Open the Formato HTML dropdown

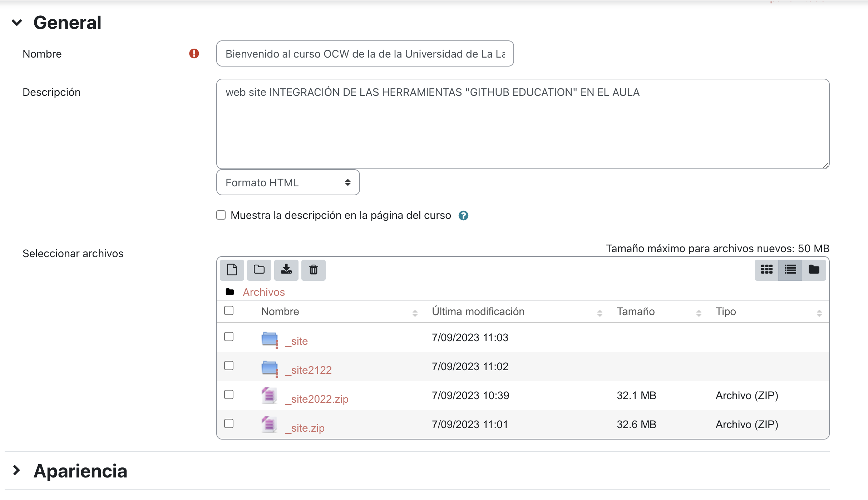pyautogui.click(x=288, y=182)
